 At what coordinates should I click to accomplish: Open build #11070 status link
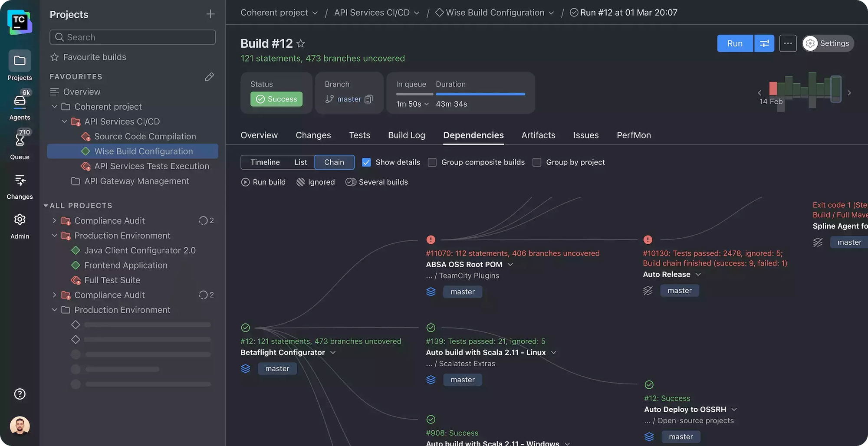coord(513,253)
